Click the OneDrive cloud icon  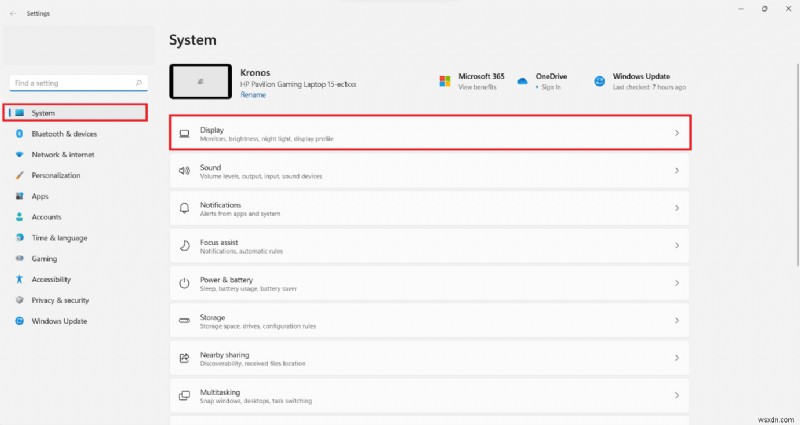pyautogui.click(x=522, y=81)
